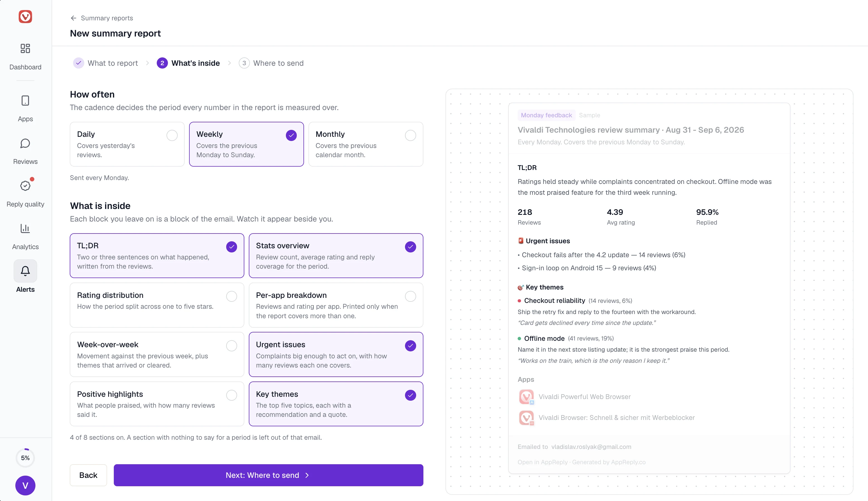Enable the Rating distribution section
868x501 pixels.
[232, 296]
